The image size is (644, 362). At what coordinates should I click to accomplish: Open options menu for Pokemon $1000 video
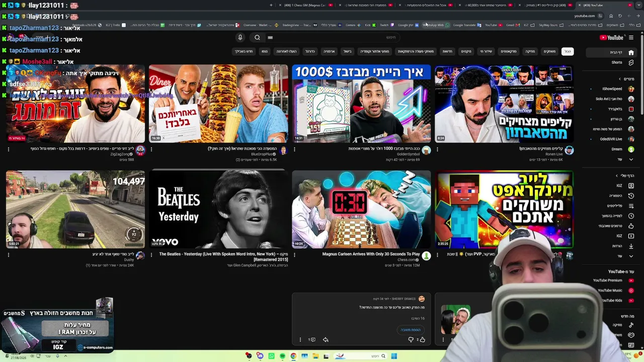tap(294, 149)
